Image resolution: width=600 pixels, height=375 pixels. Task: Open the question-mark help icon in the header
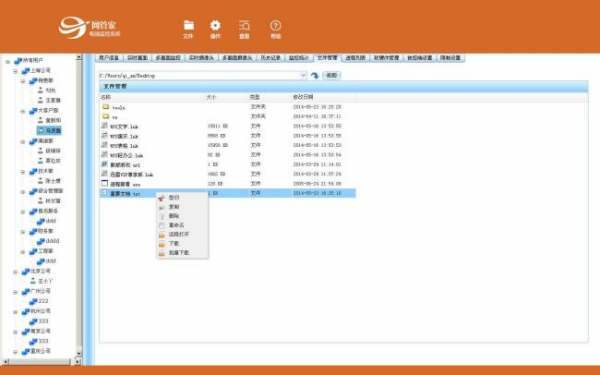[x=276, y=26]
